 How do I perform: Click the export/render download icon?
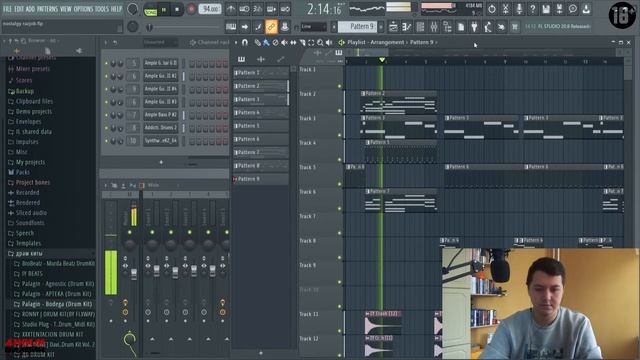click(586, 9)
